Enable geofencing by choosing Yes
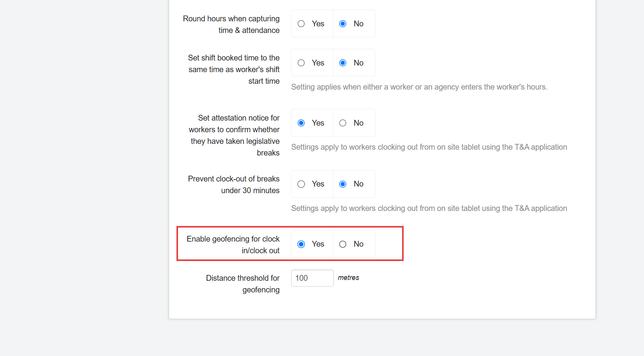Image resolution: width=644 pixels, height=356 pixels. pos(301,244)
